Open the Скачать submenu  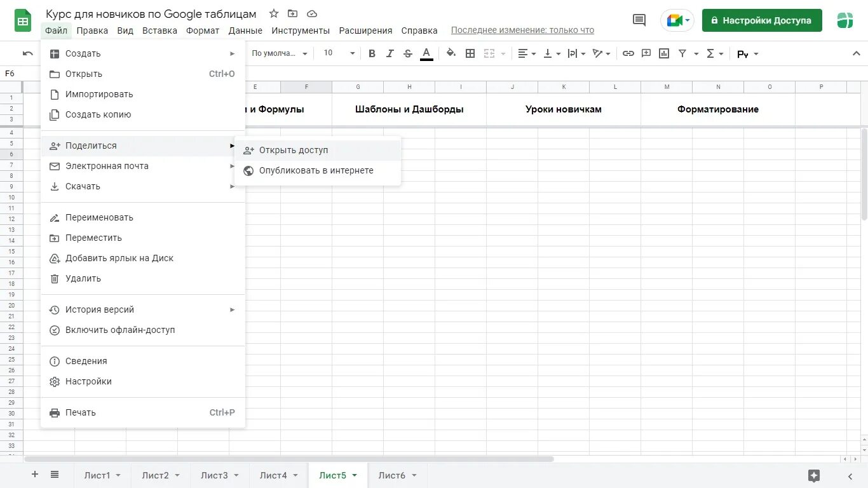point(143,186)
